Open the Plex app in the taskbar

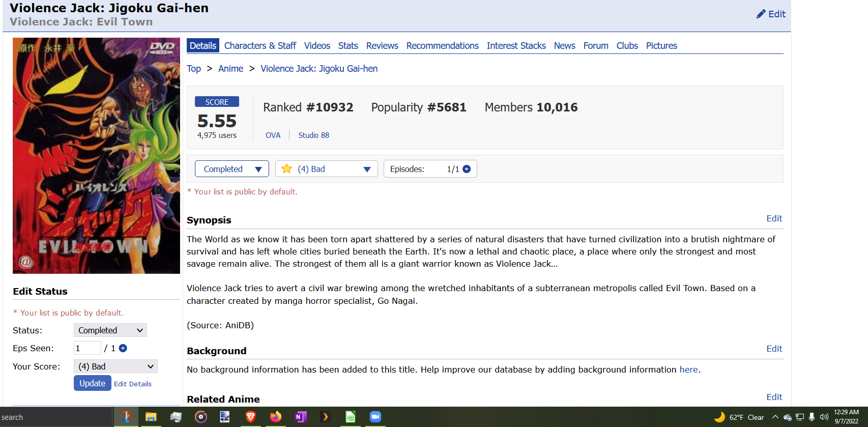(x=325, y=417)
